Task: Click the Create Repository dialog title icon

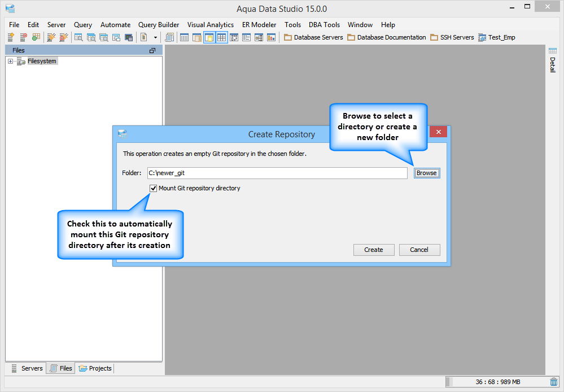Action: click(x=123, y=134)
